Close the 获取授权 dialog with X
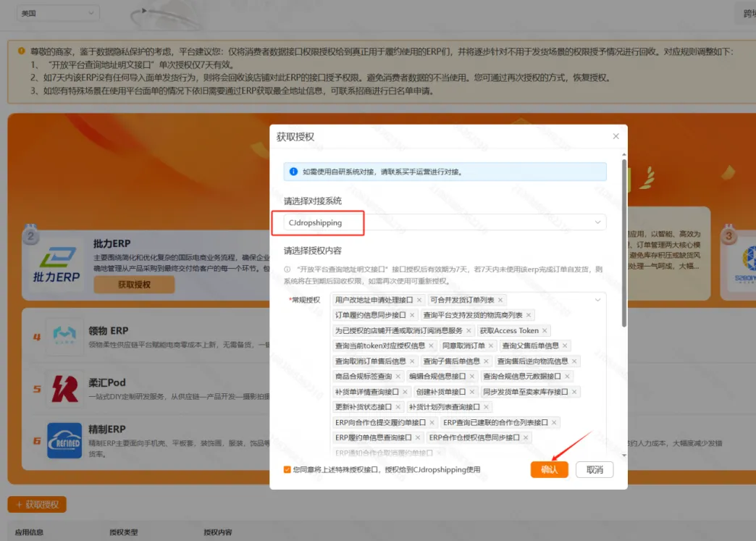 (616, 136)
